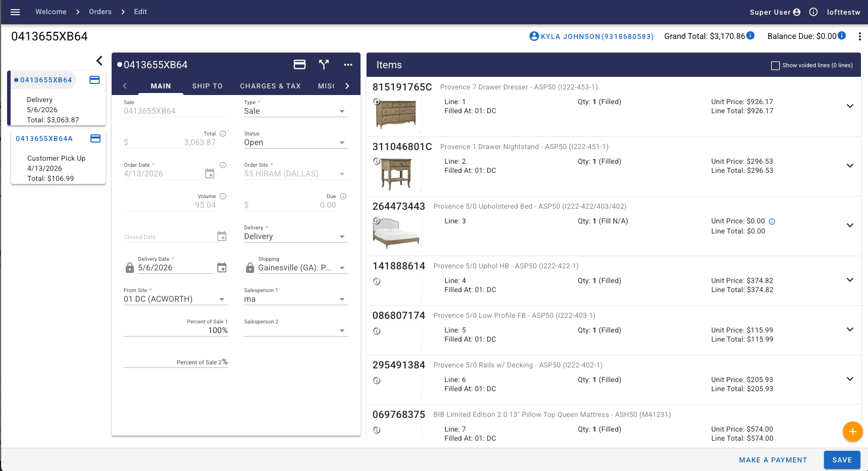The height and width of the screenshot is (471, 868).
Task: Switch to the CHARGES & TAX tab
Action: (270, 86)
